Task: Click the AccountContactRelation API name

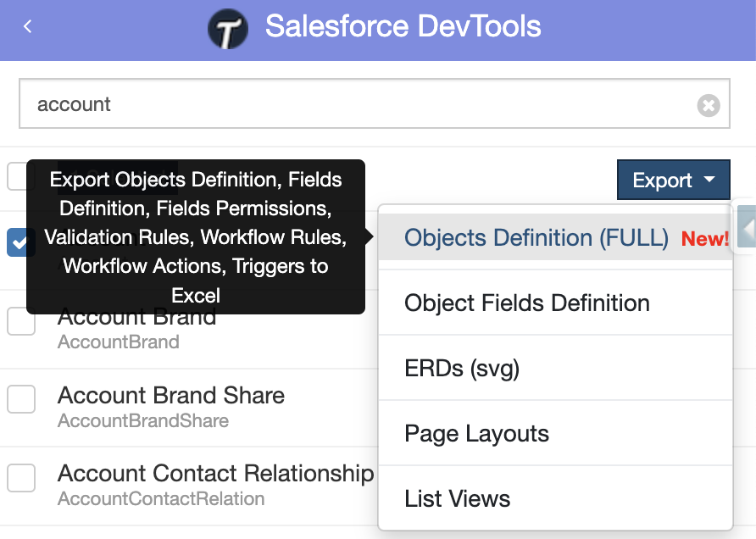Action: pyautogui.click(x=161, y=498)
